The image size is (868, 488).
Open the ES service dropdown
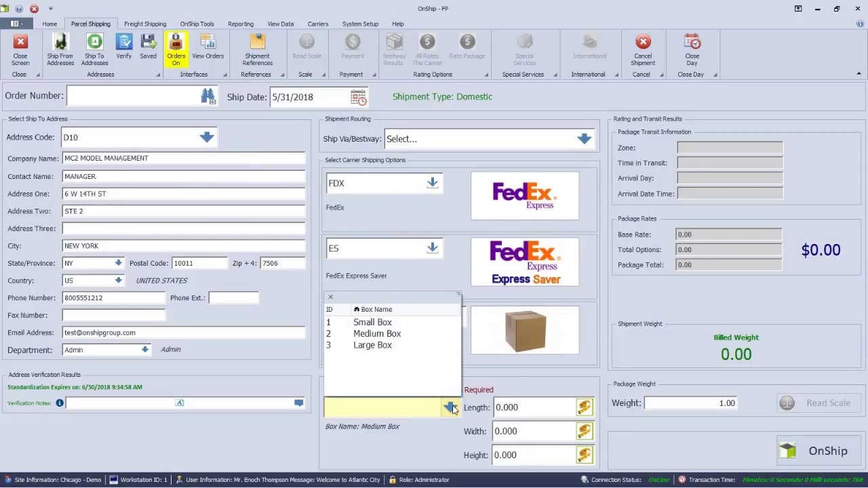click(432, 248)
